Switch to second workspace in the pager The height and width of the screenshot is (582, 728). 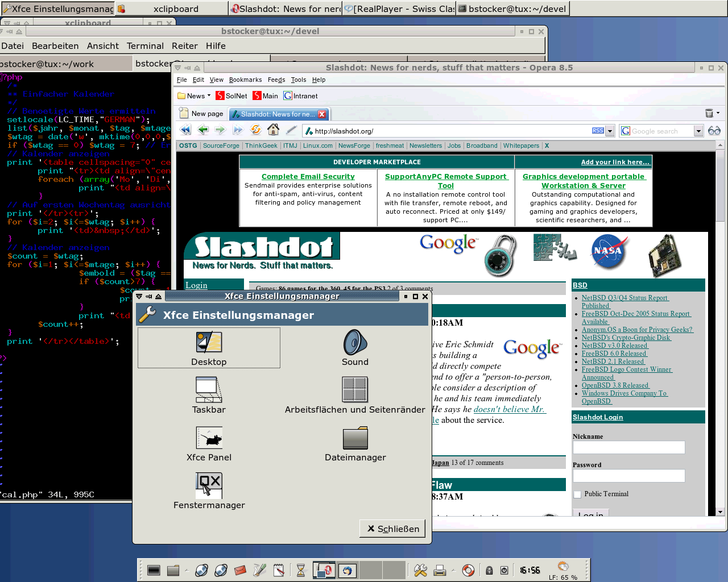pyautogui.click(x=347, y=570)
